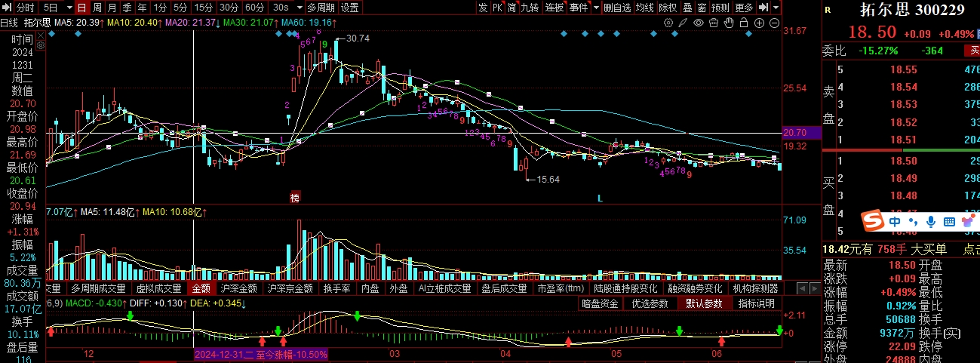Click the 窗 window button

pos(702,8)
